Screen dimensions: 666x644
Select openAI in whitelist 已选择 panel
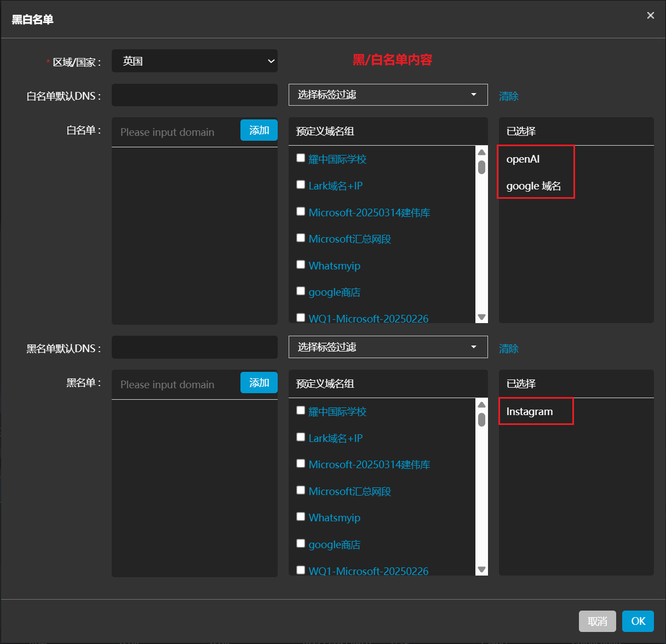(523, 159)
